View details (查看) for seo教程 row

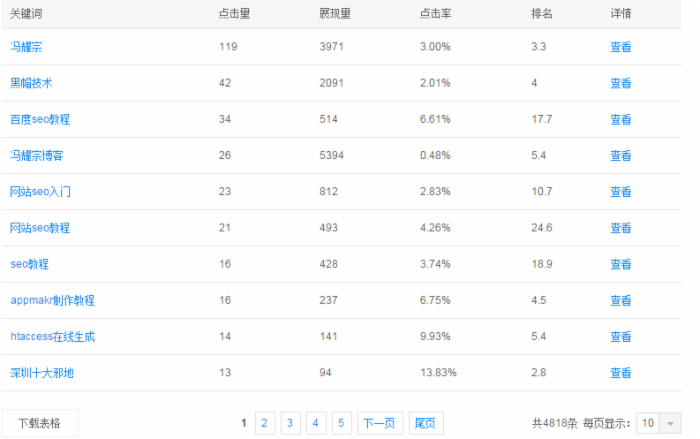pos(621,264)
